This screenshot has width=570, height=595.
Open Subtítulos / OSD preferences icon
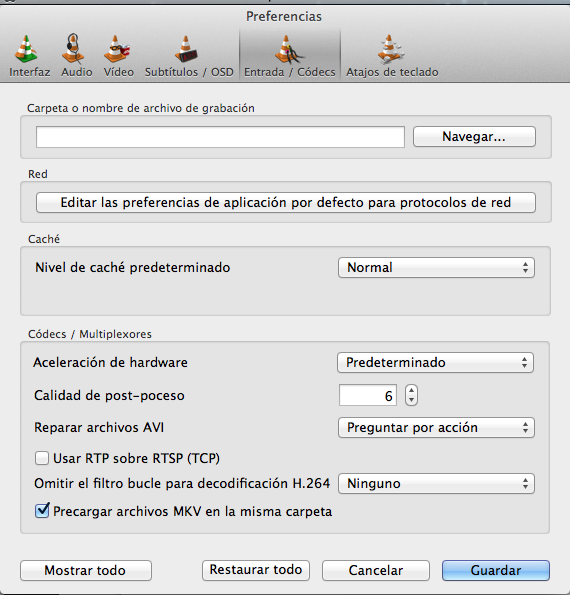(186, 49)
